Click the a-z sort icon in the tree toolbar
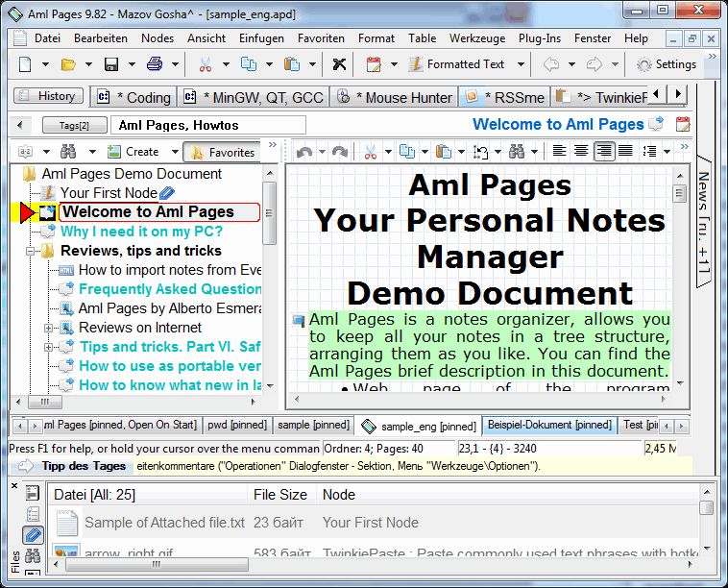The height and width of the screenshot is (588, 728). click(x=26, y=152)
